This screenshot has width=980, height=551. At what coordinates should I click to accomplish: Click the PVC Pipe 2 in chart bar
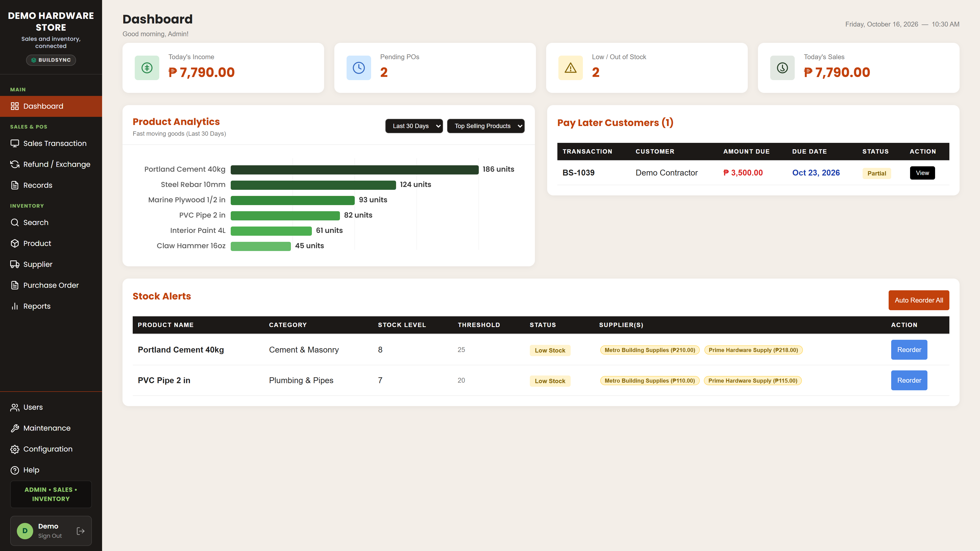click(285, 216)
